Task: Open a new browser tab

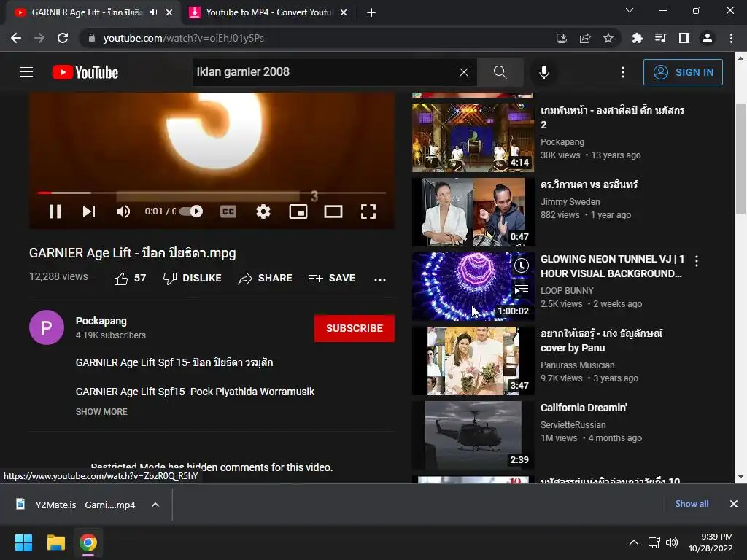Action: (x=371, y=13)
